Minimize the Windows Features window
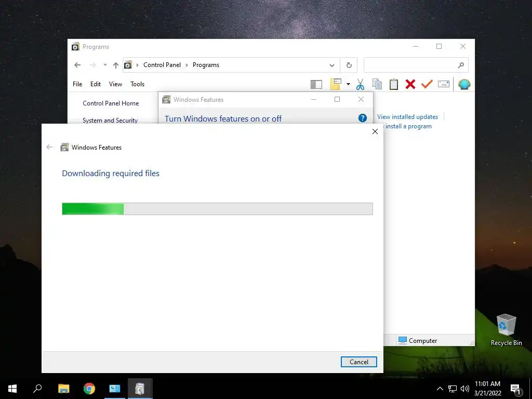The height and width of the screenshot is (399, 532). [x=314, y=99]
